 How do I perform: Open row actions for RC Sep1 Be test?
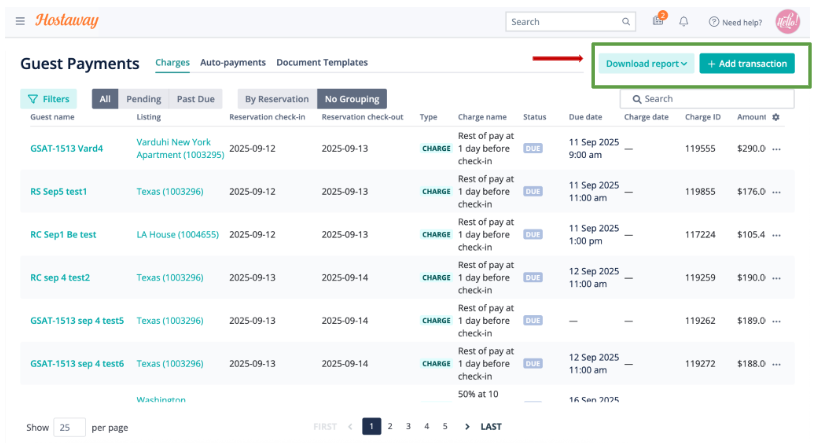click(x=776, y=235)
